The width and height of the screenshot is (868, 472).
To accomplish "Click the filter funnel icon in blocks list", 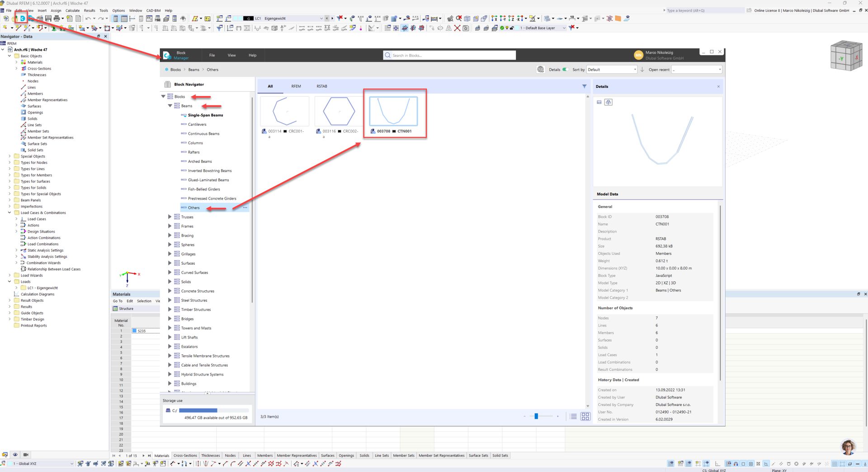I will (x=584, y=86).
